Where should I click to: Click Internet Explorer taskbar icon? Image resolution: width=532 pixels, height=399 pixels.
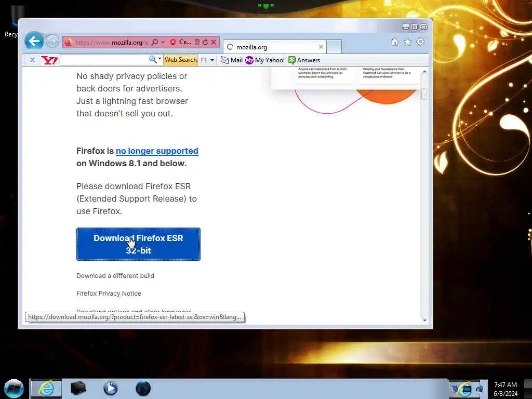pos(46,389)
